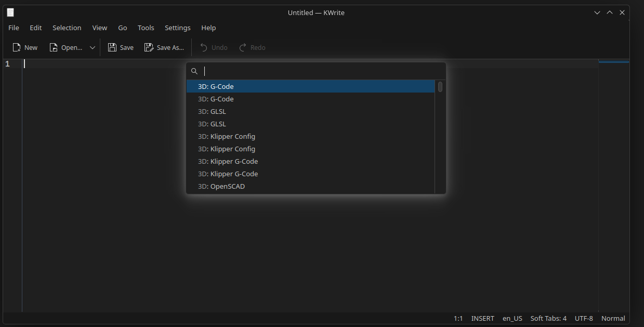Open the Soft Tabs: 4 indentation menu
Screen dimensions: 644x327
548,318
